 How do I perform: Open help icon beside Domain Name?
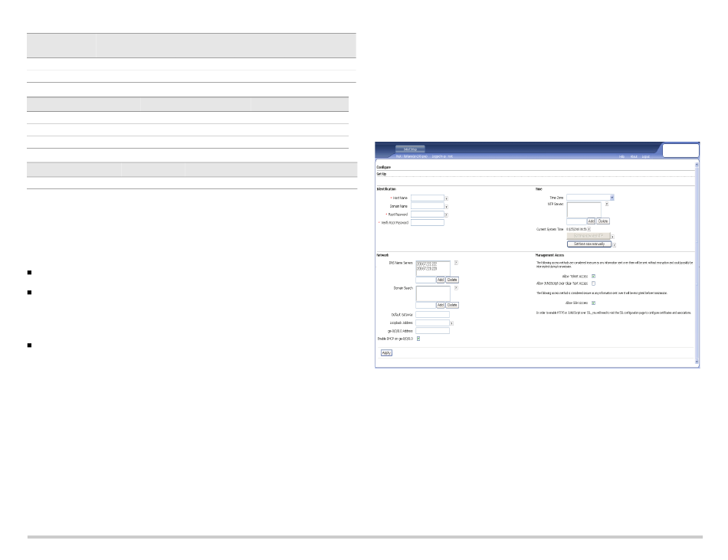(x=447, y=207)
